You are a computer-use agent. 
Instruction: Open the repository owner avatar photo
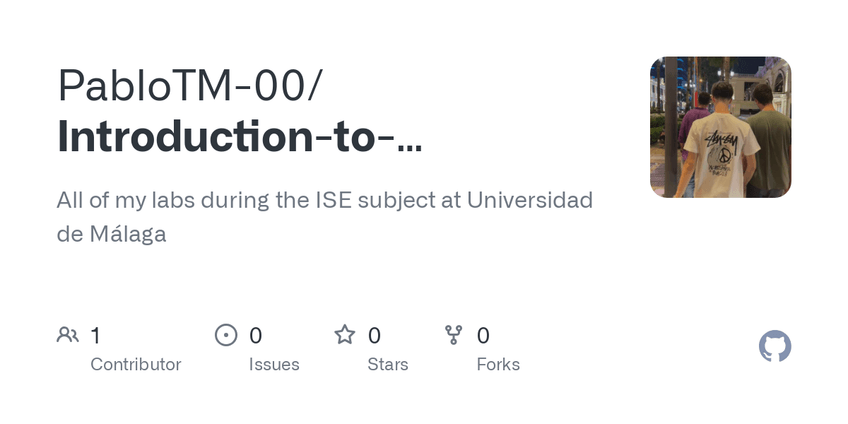720,127
